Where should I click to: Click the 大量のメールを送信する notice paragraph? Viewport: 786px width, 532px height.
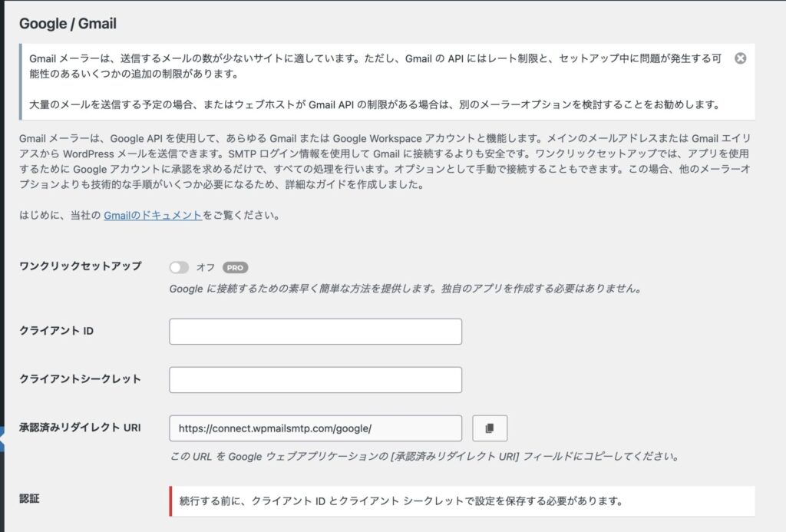point(375,104)
